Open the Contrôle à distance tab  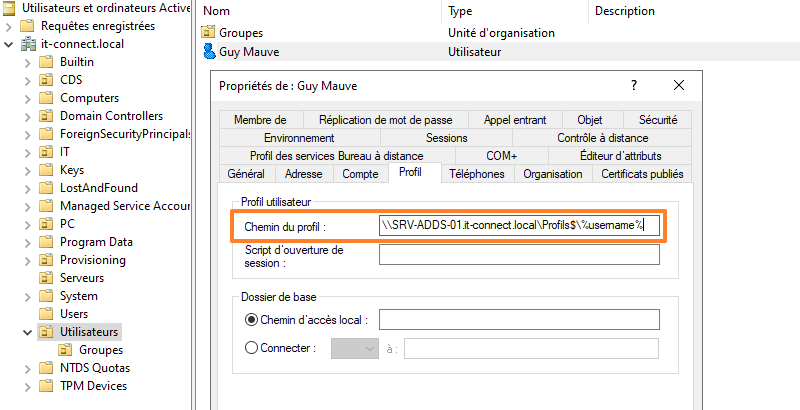click(603, 138)
